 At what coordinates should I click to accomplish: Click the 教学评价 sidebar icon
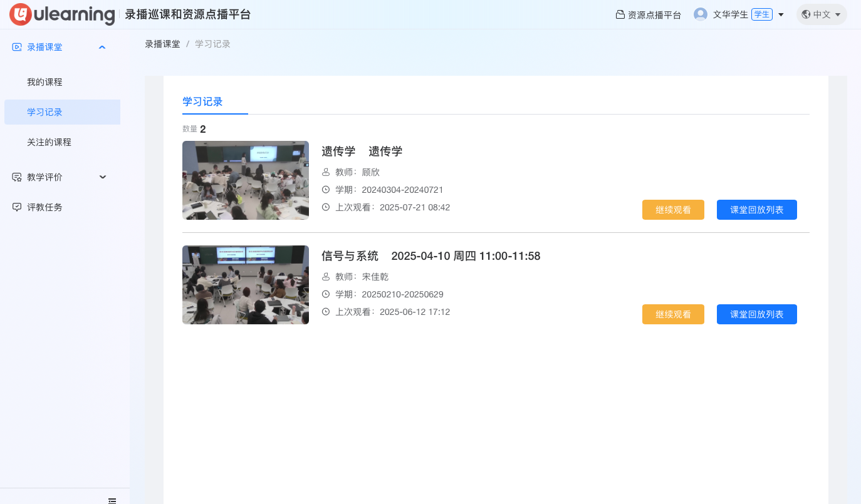[17, 177]
